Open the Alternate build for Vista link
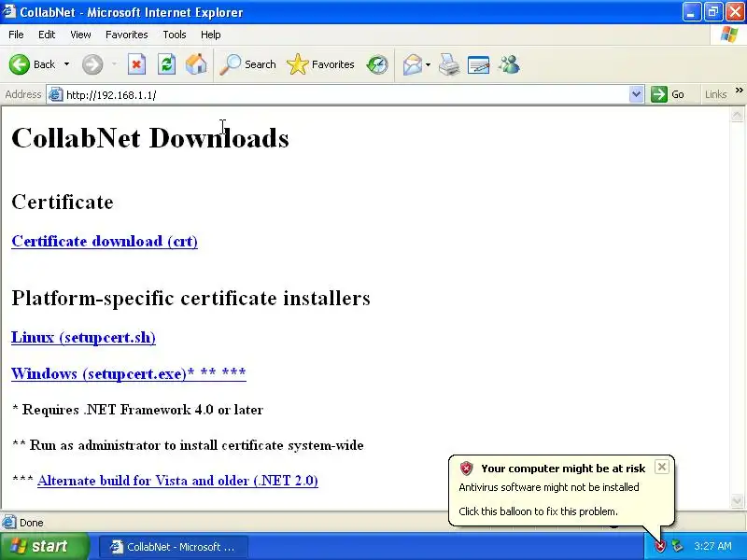 point(177,481)
